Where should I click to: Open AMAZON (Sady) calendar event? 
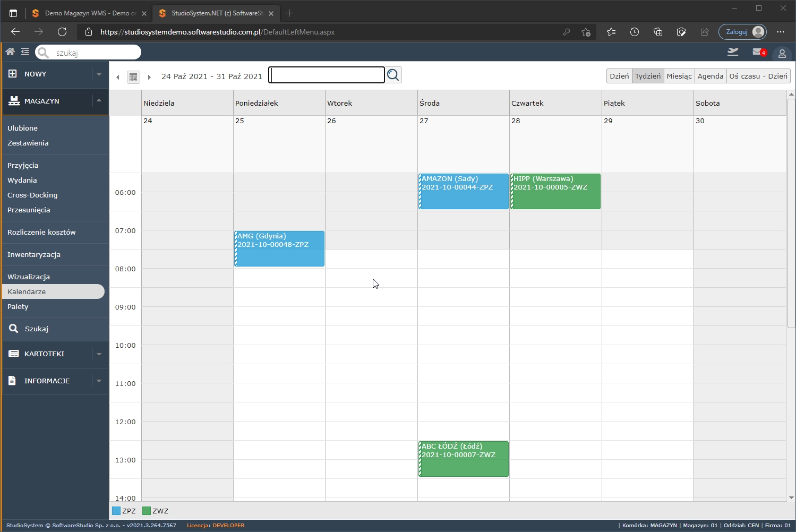point(464,191)
